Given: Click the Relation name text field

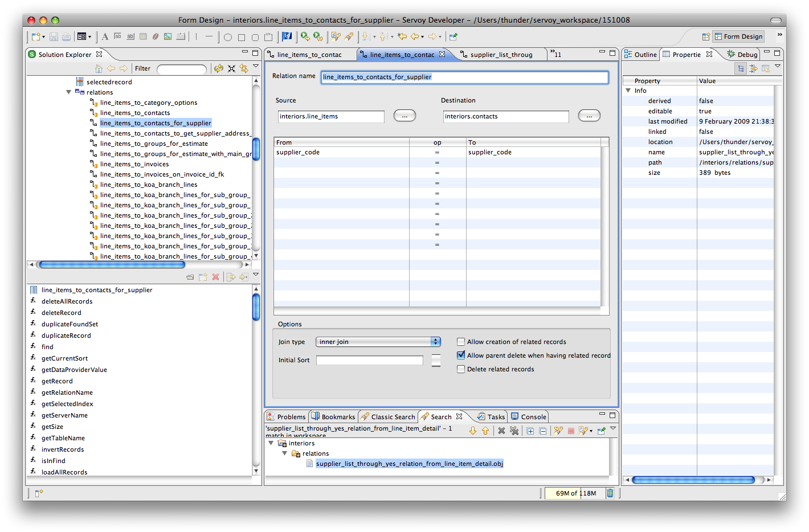Looking at the screenshot, I should (464, 77).
